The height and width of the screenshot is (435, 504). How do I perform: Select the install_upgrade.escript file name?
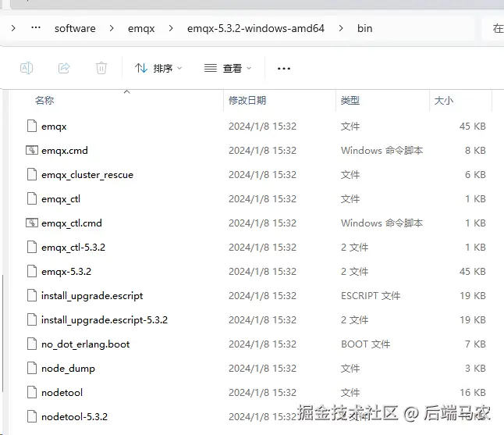pos(92,296)
